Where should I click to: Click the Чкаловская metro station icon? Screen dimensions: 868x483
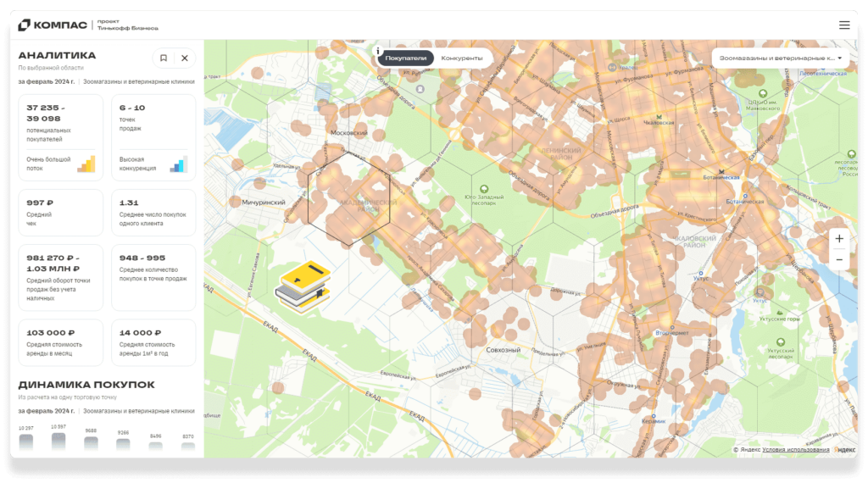tap(659, 117)
